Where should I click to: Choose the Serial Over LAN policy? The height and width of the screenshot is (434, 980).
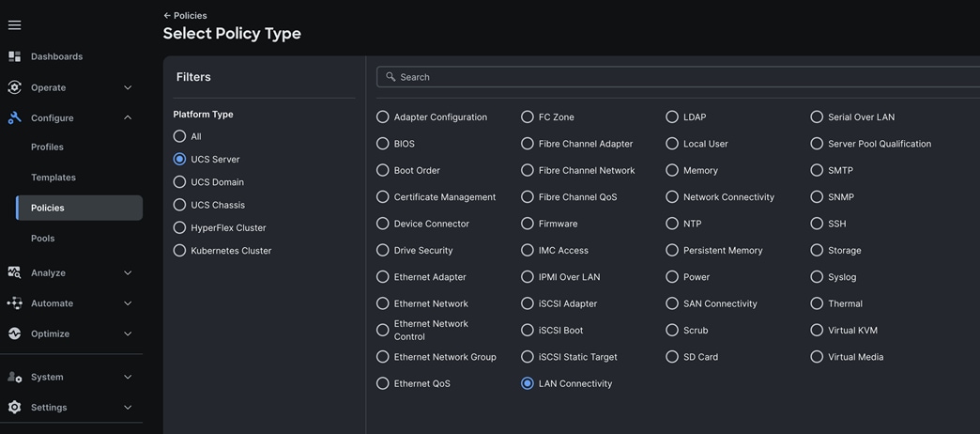click(817, 116)
